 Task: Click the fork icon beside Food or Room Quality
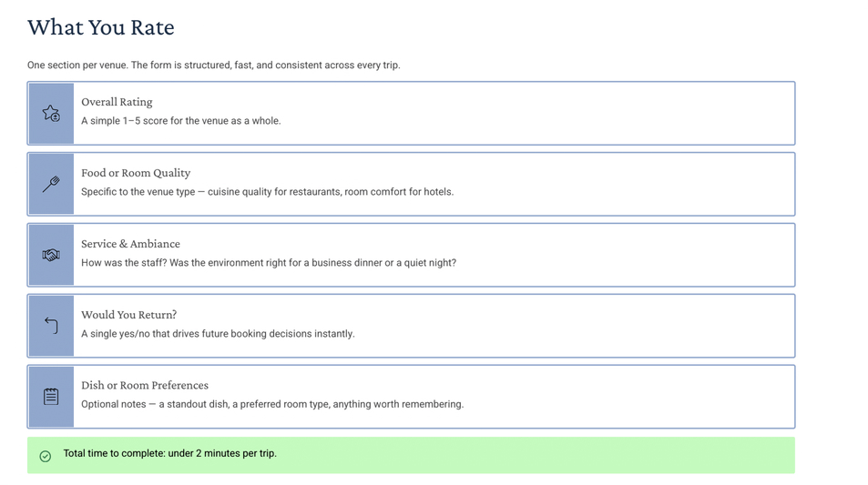pyautogui.click(x=51, y=184)
